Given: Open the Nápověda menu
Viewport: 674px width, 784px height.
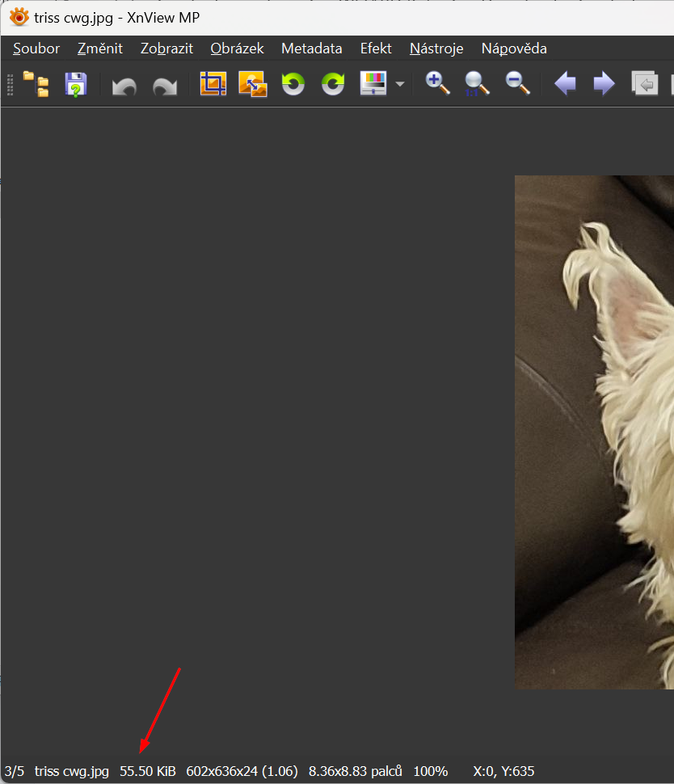Looking at the screenshot, I should pos(514,48).
